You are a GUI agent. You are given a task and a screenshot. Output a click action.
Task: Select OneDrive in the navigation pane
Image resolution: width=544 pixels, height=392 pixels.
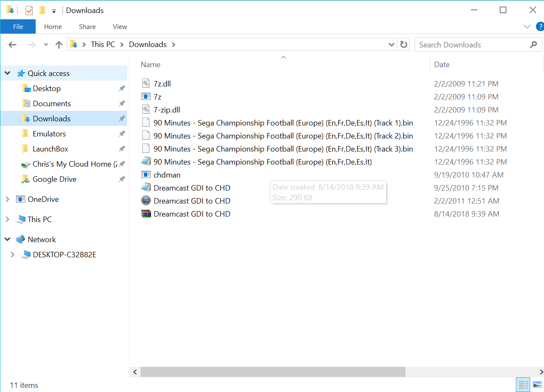43,199
